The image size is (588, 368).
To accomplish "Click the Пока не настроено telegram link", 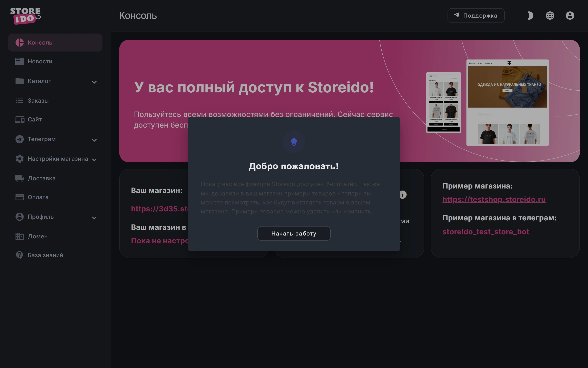I will [159, 241].
